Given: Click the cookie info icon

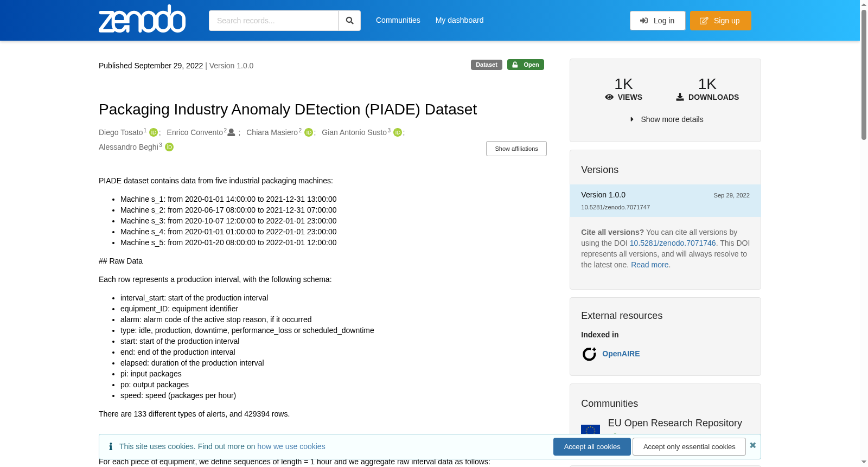Looking at the screenshot, I should pyautogui.click(x=111, y=446).
